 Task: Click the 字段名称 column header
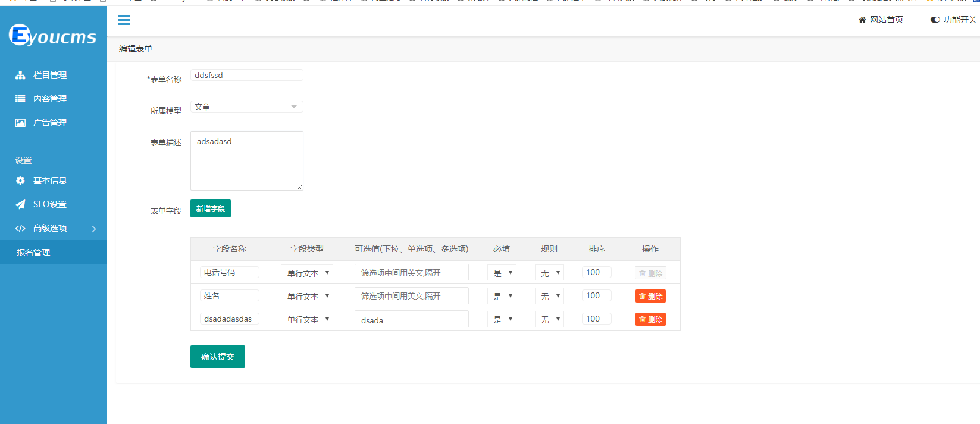point(230,249)
